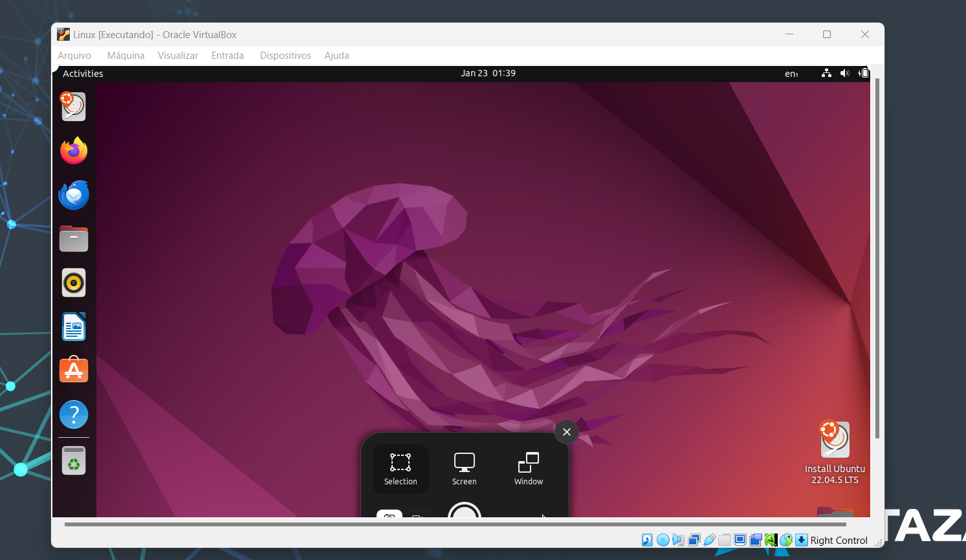Open the Jan 23 01:39 clock menu
Screen dimensions: 966x560
[x=488, y=73]
